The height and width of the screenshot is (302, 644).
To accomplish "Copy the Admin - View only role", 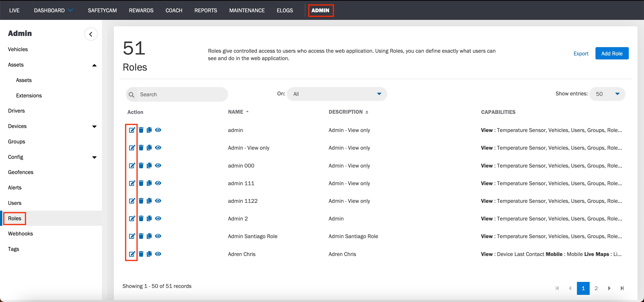I will click(x=149, y=148).
